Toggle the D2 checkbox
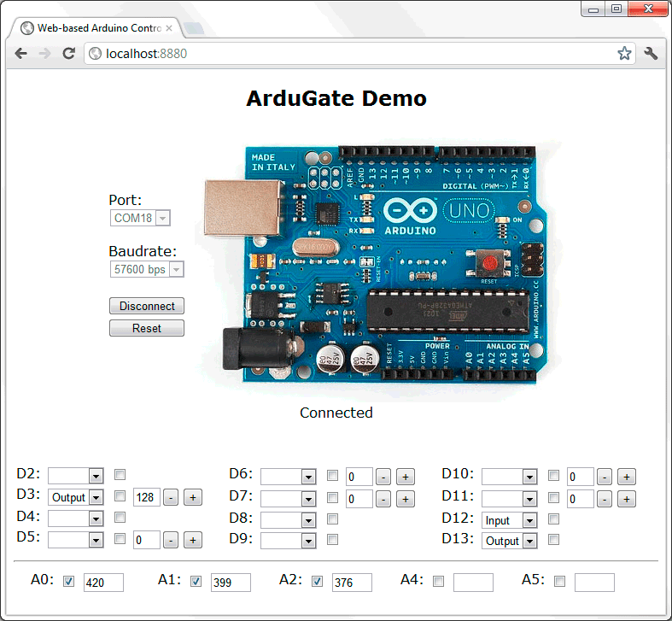This screenshot has height=621, width=672. point(120,474)
